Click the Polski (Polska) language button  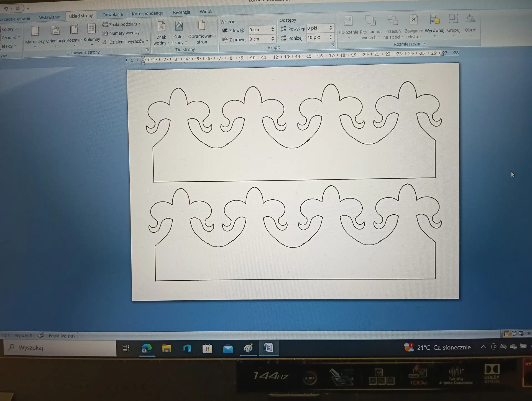62,336
